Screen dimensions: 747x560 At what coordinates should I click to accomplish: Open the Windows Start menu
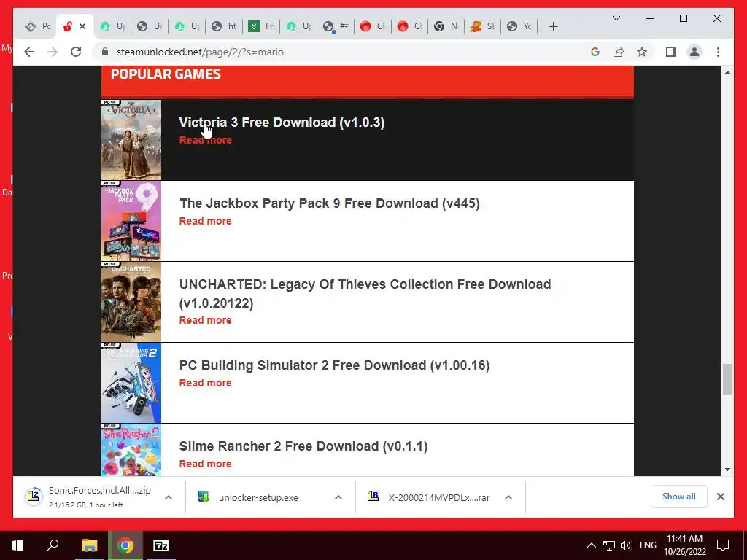click(18, 545)
